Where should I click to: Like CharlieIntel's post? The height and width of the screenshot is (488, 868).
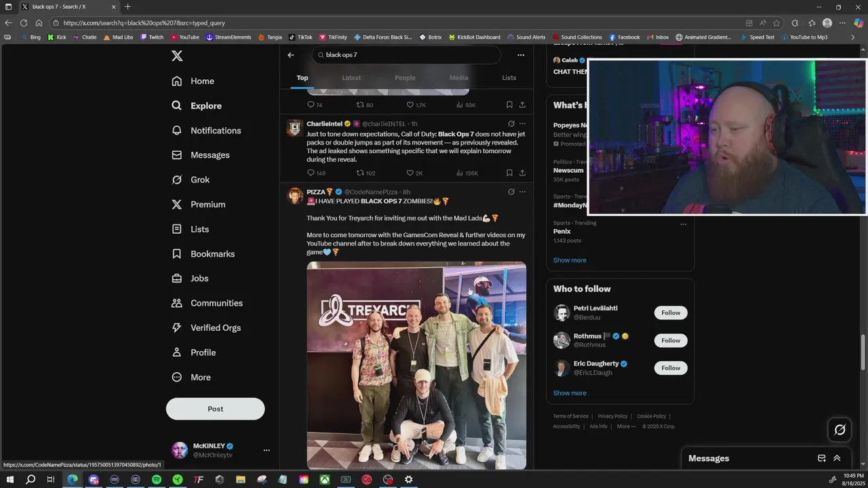pos(414,173)
